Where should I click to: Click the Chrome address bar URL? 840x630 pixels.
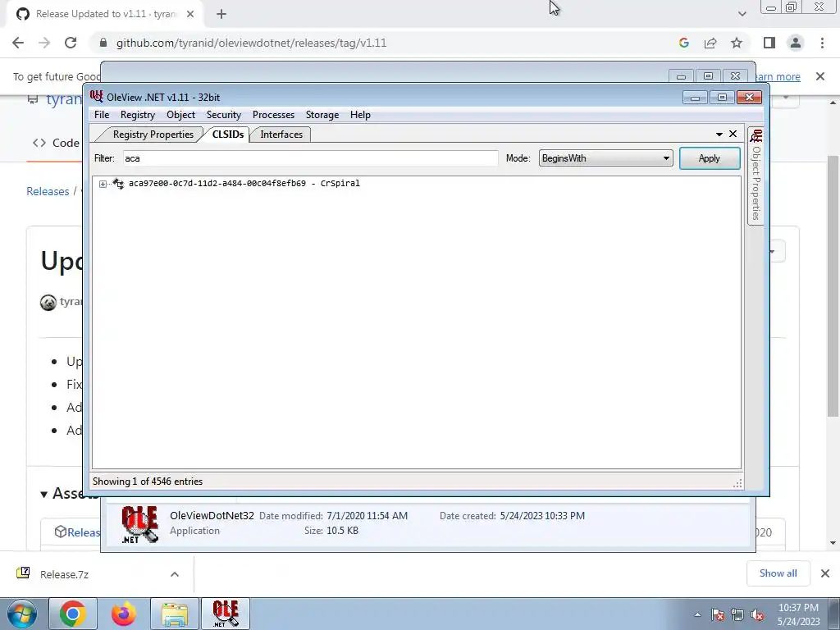(x=251, y=43)
